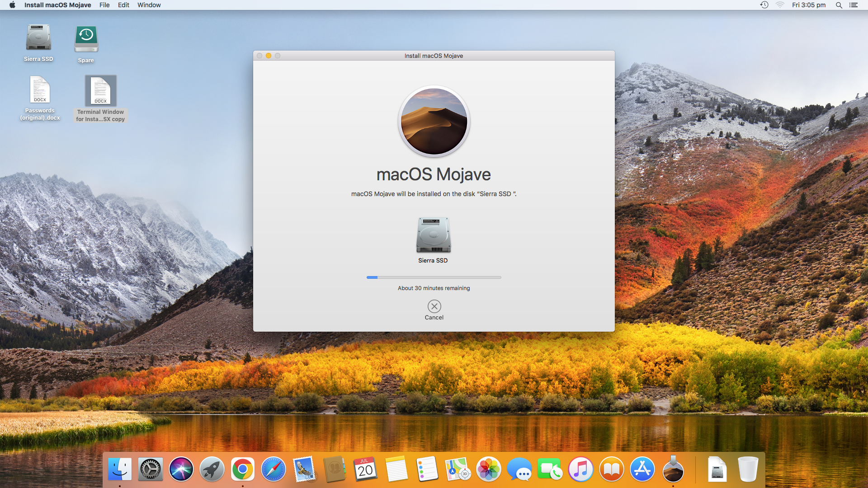Open the Window menu
This screenshot has width=868, height=488.
click(x=149, y=5)
